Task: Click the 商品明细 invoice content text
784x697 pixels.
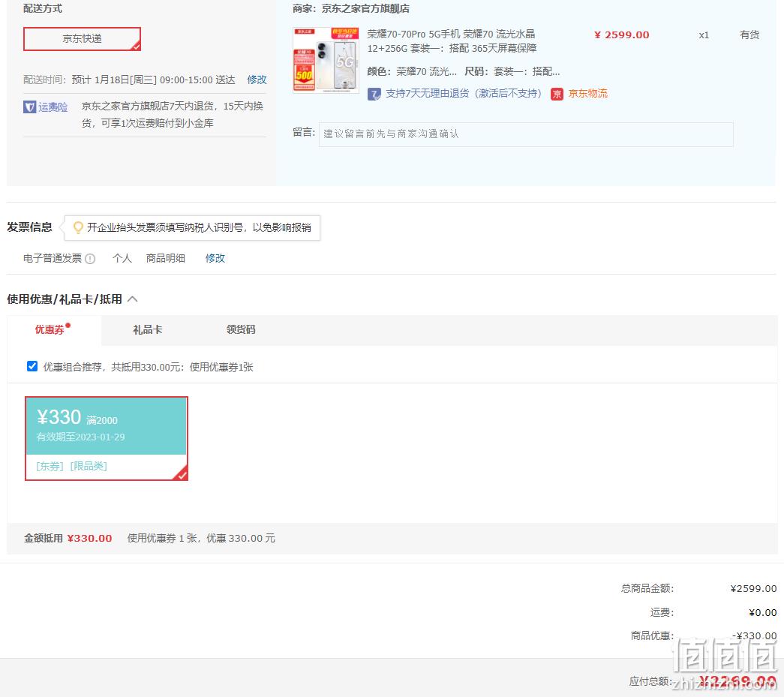Action: click(166, 258)
